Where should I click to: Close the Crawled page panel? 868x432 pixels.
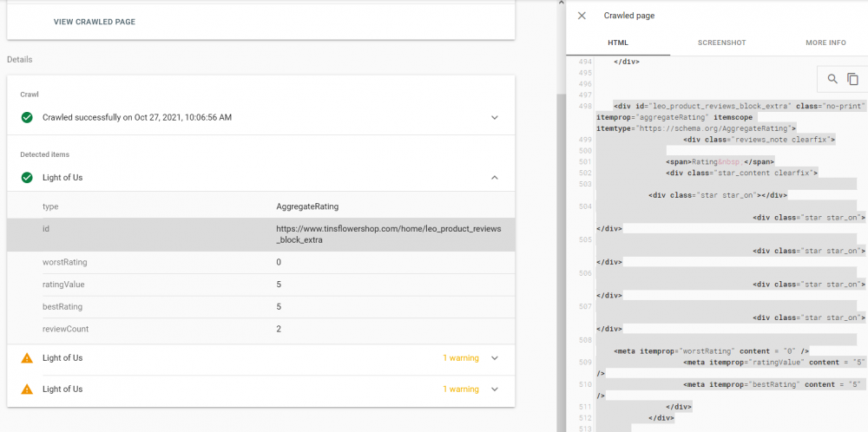pyautogui.click(x=582, y=16)
